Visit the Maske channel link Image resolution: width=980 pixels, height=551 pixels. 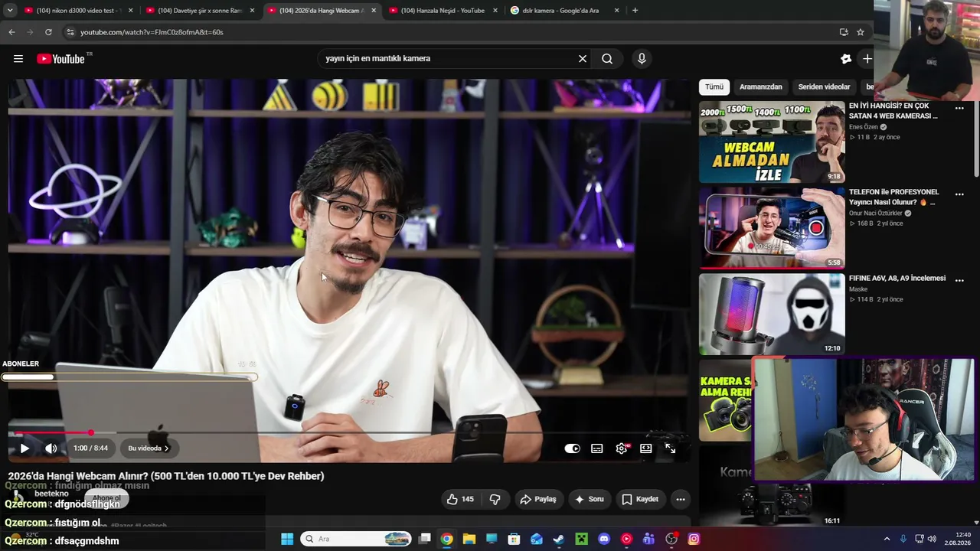[x=858, y=289]
